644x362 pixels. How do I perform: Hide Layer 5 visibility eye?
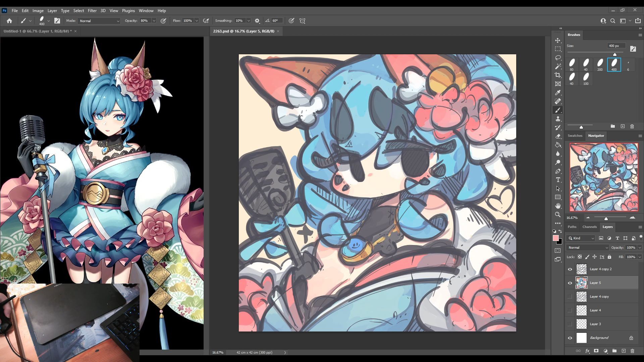(x=570, y=283)
